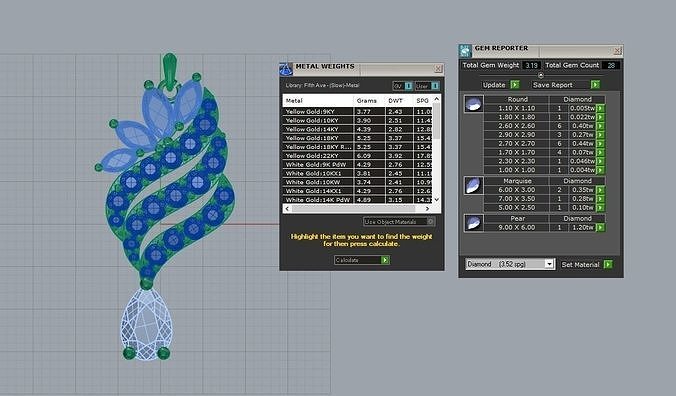The image size is (676, 396).
Task: Select the 1.80 X 1.80 round gems arrow
Action: [600, 117]
